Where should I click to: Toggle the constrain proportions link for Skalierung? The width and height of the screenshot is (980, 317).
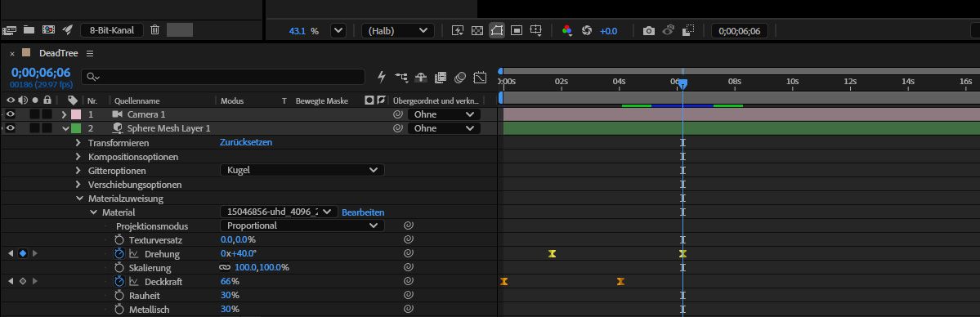[225, 268]
